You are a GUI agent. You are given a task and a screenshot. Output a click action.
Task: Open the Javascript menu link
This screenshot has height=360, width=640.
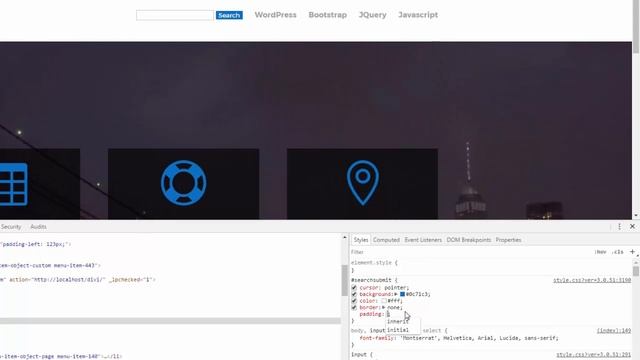[418, 15]
